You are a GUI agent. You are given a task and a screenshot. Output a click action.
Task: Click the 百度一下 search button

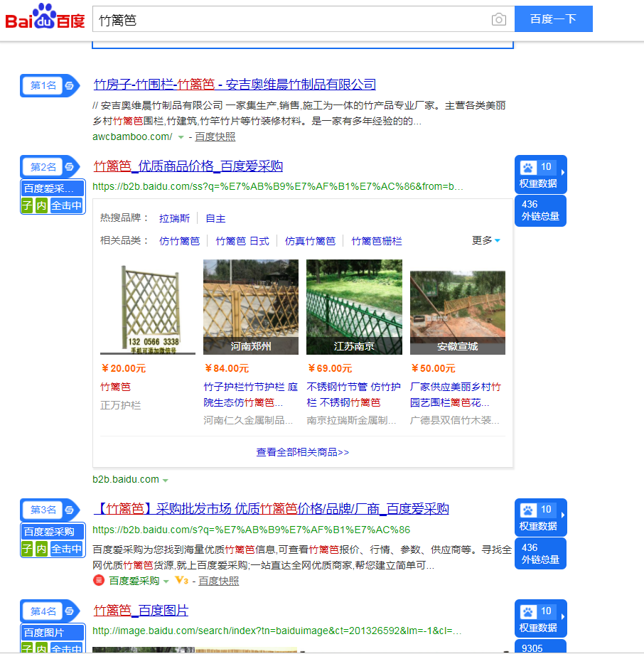(x=553, y=18)
